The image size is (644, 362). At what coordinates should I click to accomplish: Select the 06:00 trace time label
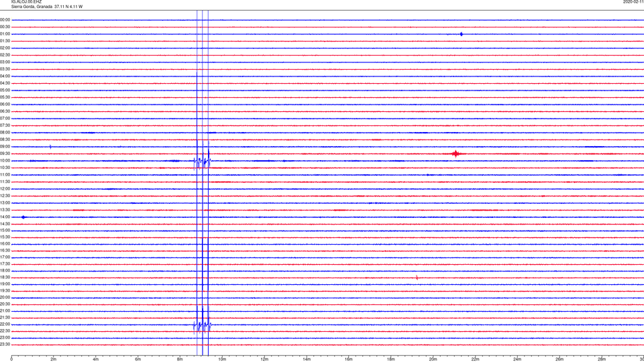pos(5,105)
